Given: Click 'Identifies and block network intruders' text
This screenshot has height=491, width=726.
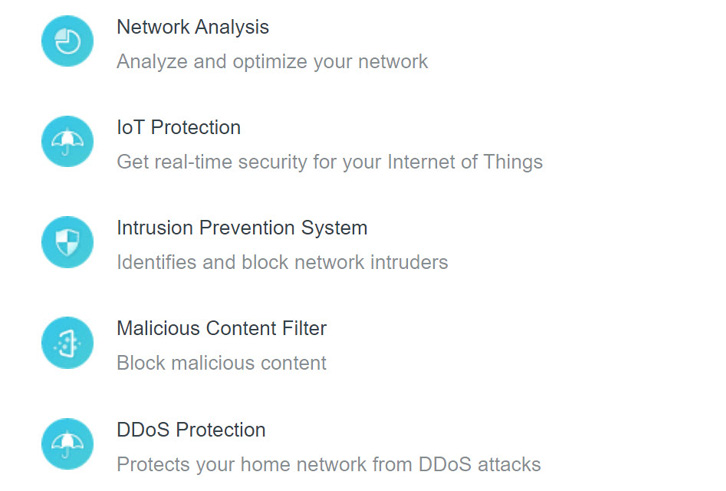Looking at the screenshot, I should (x=282, y=263).
